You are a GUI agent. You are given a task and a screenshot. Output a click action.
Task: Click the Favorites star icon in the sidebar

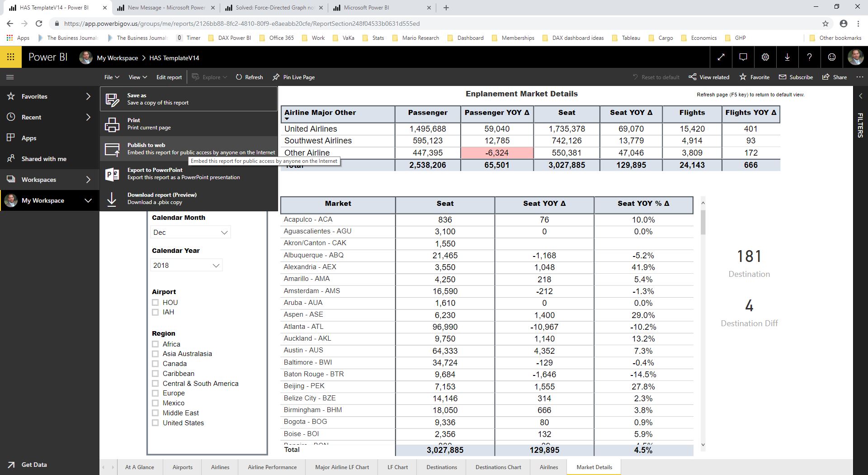(x=11, y=96)
